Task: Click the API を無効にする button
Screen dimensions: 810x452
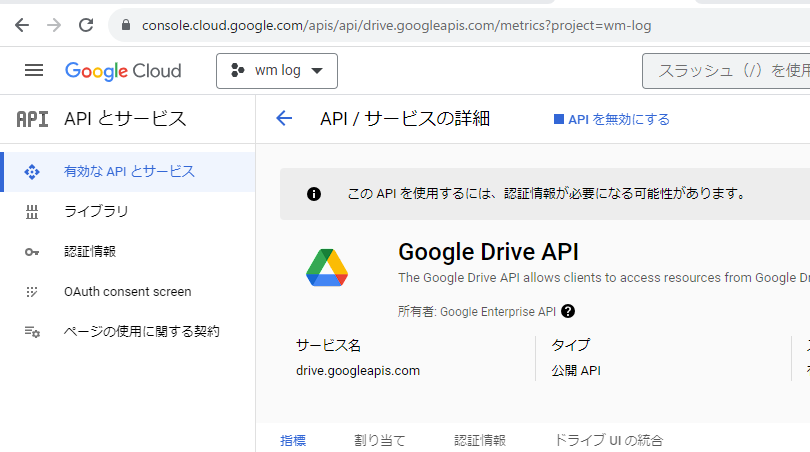Action: coord(612,119)
